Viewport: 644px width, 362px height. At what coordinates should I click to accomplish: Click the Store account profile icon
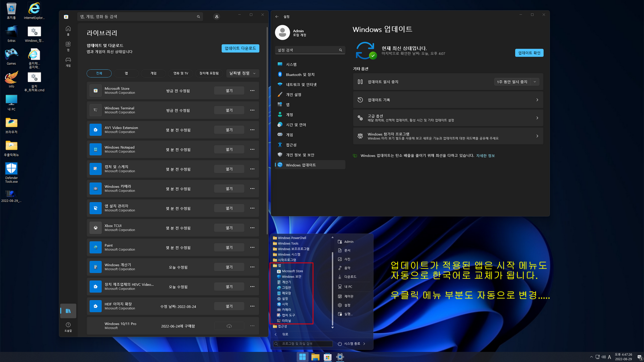[217, 17]
